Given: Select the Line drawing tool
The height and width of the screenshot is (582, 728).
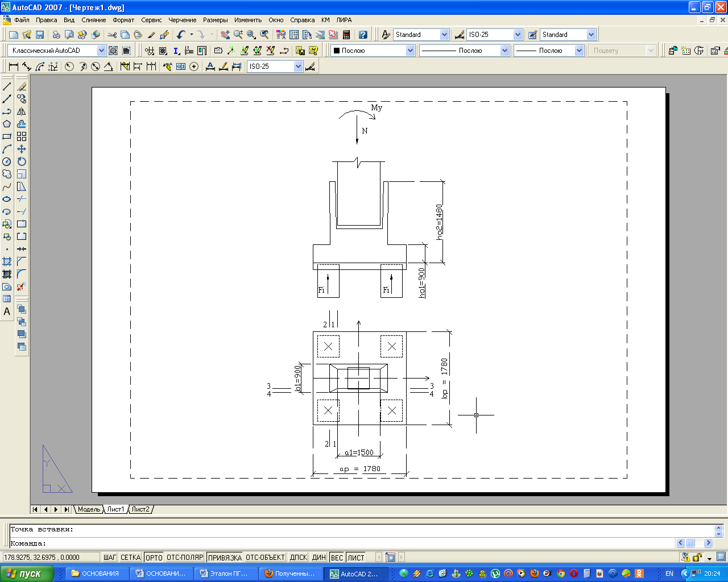Looking at the screenshot, I should pos(7,86).
